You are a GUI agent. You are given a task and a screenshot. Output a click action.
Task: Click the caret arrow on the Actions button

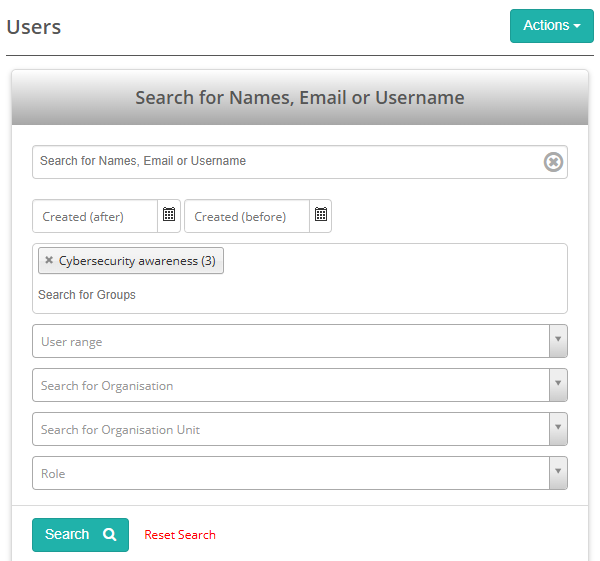click(x=577, y=27)
